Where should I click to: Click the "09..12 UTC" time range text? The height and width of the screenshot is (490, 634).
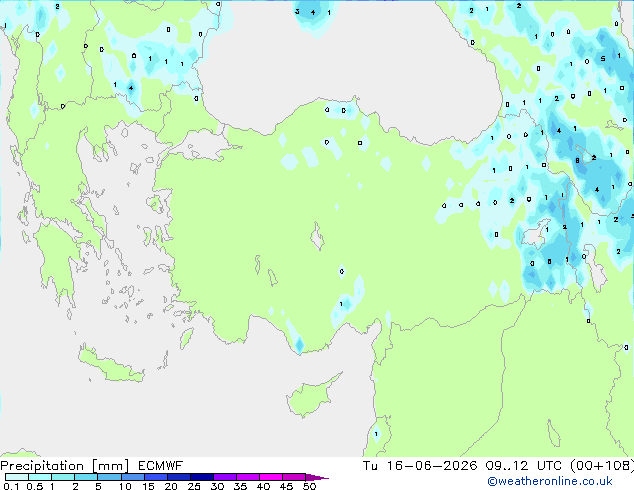click(x=524, y=466)
